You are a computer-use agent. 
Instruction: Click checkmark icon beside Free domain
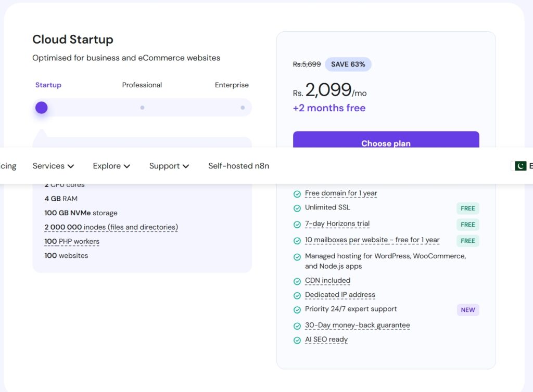297,194
